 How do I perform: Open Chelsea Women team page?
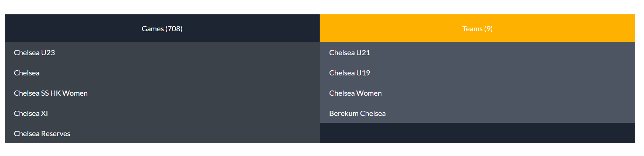point(477,93)
